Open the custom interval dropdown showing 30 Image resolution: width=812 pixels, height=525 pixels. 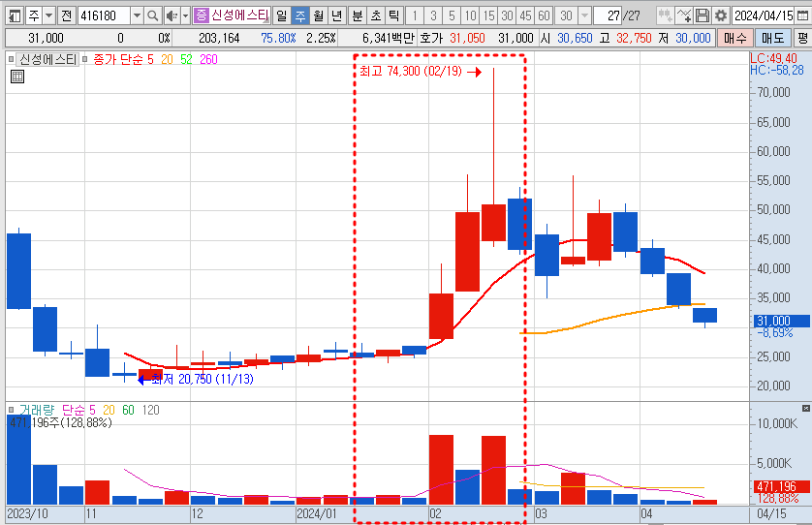[x=584, y=15]
